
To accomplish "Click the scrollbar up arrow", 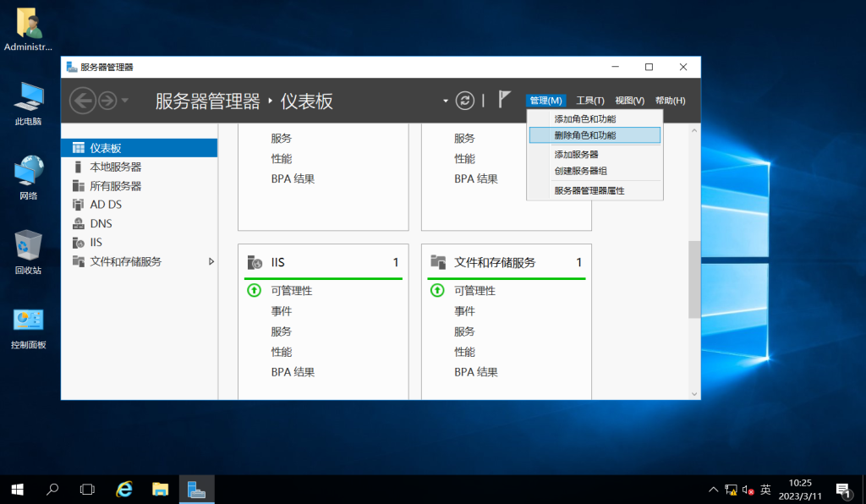I will click(x=694, y=131).
